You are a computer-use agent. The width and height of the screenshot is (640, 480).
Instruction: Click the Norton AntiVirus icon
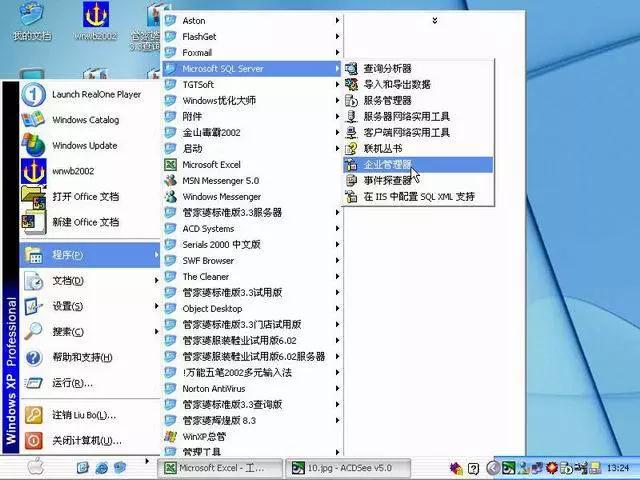click(170, 388)
